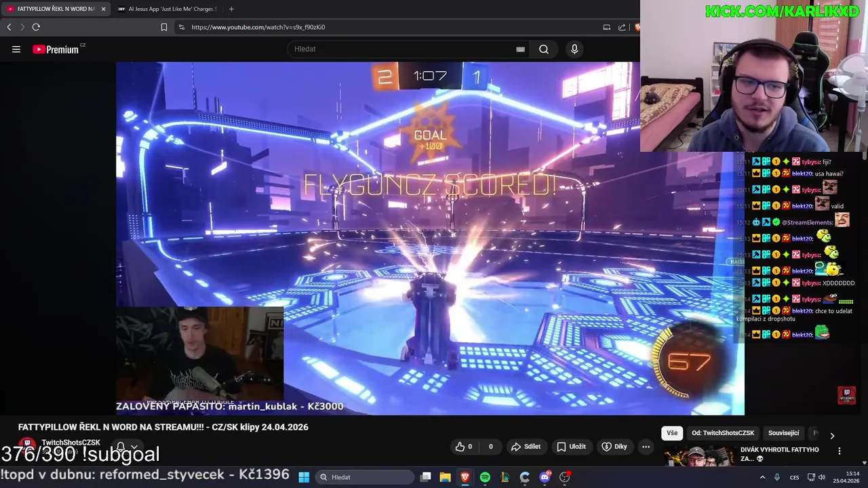Select the Vše filter chip
868x488 pixels.
point(671,433)
